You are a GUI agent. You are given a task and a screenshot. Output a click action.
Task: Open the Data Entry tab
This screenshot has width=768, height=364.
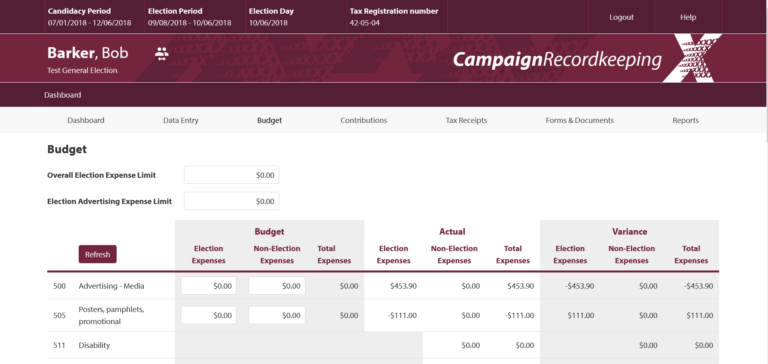(181, 120)
